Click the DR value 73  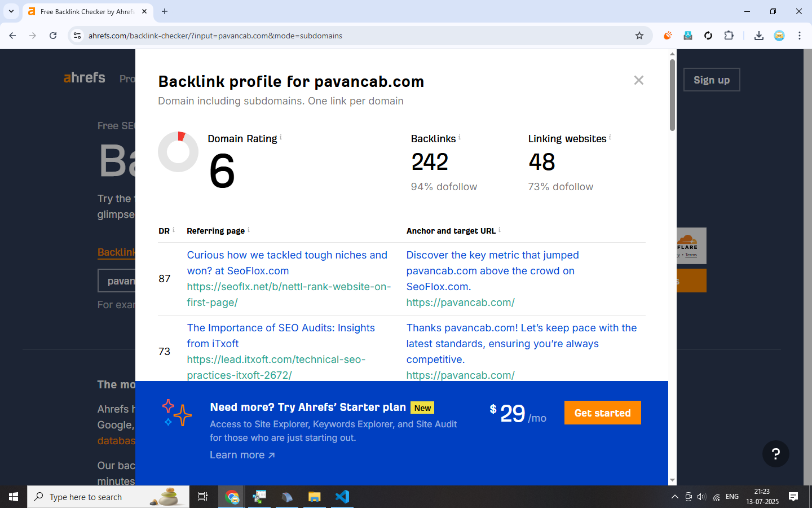pos(164,352)
